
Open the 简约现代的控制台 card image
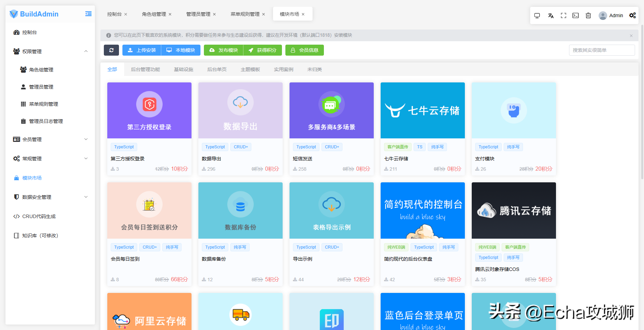pos(423,210)
